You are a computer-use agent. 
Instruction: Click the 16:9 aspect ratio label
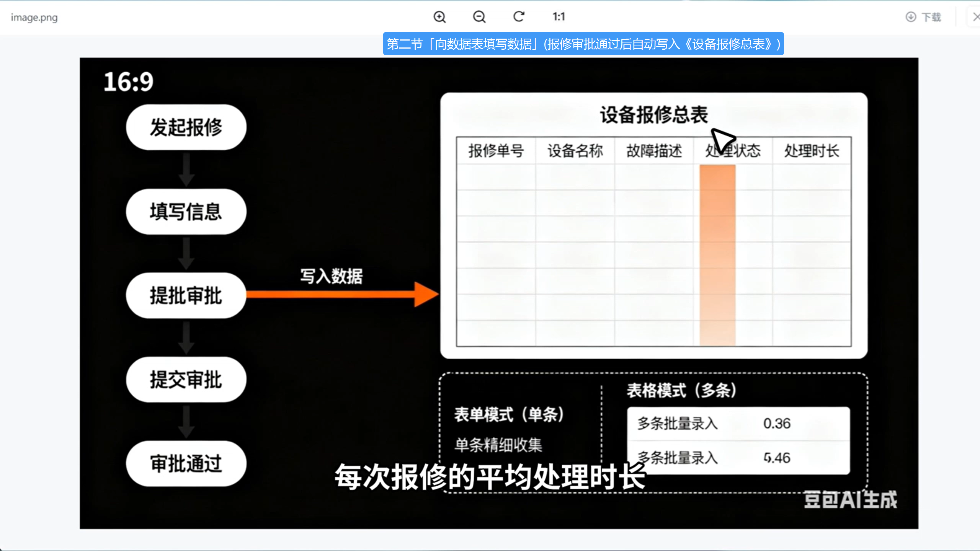pyautogui.click(x=129, y=82)
